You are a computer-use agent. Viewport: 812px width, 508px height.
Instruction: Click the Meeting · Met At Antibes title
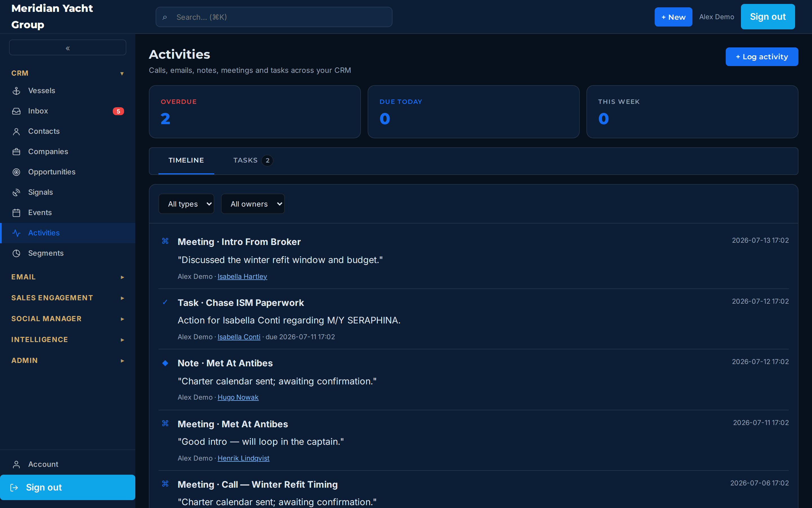[233, 424]
